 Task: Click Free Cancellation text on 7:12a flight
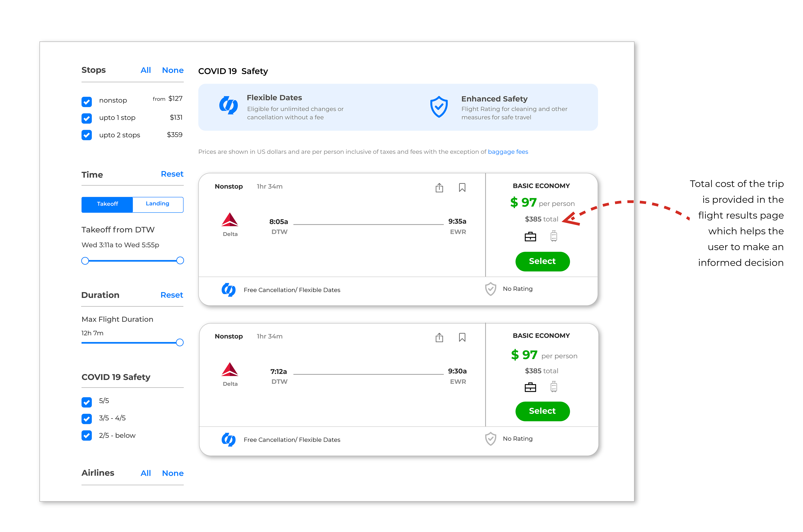pyautogui.click(x=292, y=440)
